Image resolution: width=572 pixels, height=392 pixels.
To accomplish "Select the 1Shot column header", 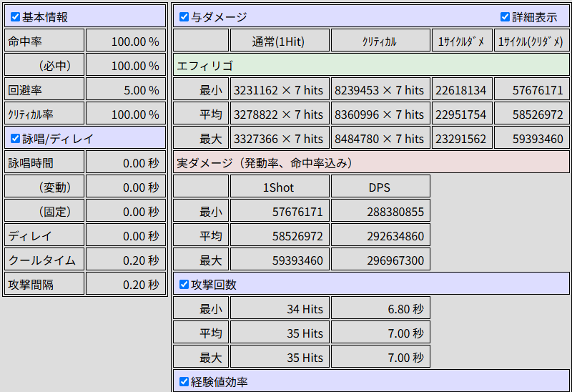I will pos(280,187).
